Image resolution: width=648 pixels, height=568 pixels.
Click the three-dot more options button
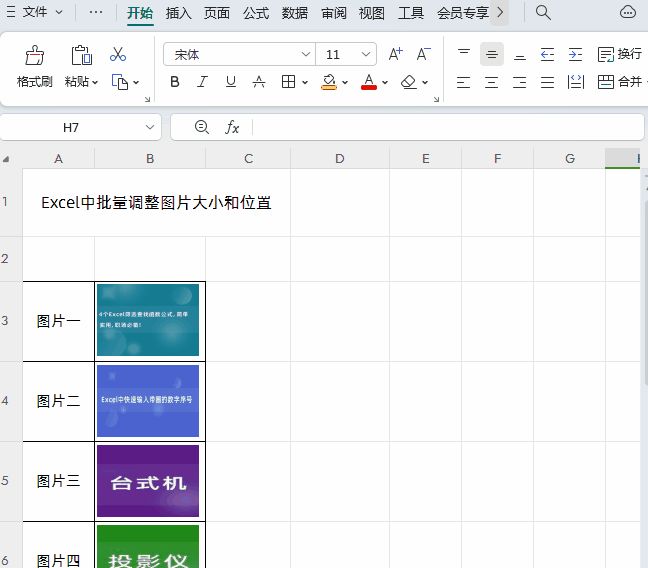point(96,12)
